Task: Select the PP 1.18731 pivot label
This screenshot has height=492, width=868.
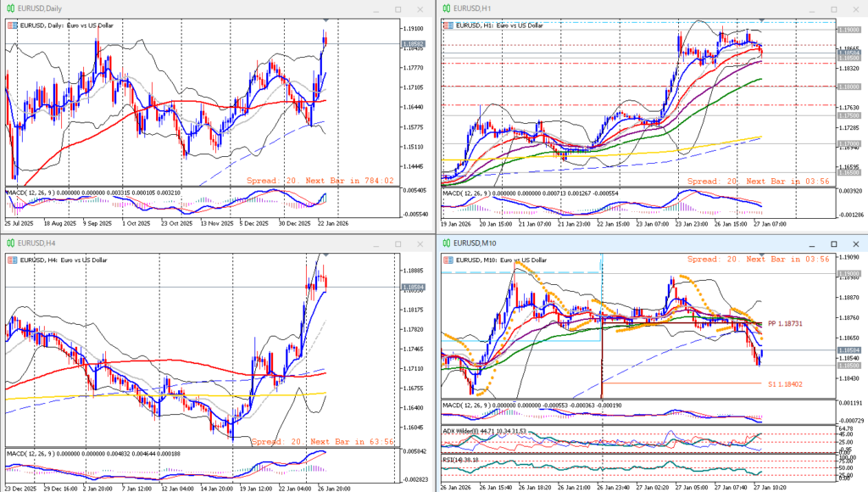Action: 784,324
